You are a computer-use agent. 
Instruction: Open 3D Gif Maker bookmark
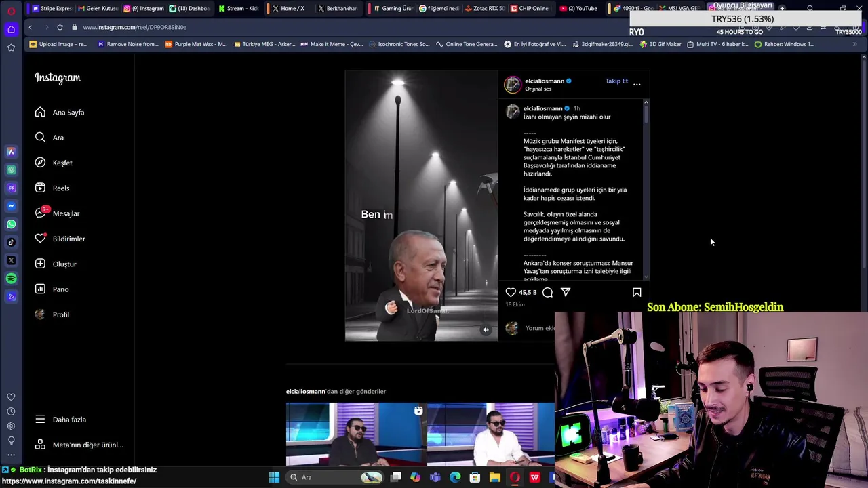point(660,44)
